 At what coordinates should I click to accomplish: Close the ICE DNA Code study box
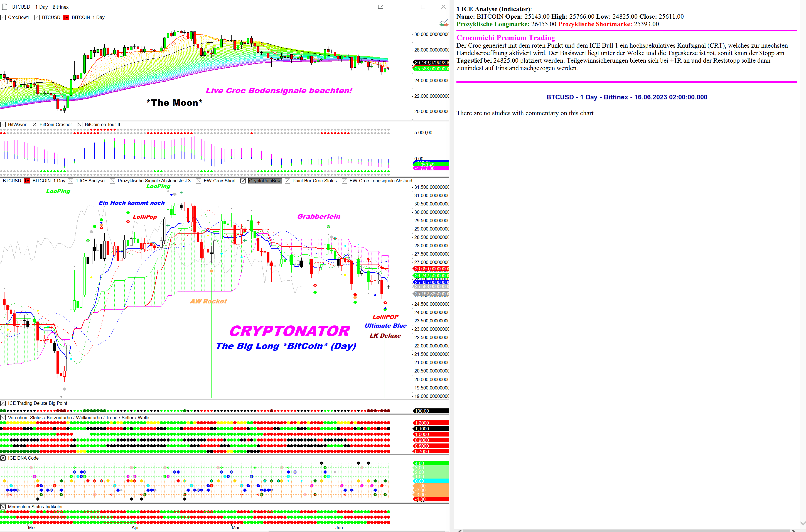coord(3,458)
